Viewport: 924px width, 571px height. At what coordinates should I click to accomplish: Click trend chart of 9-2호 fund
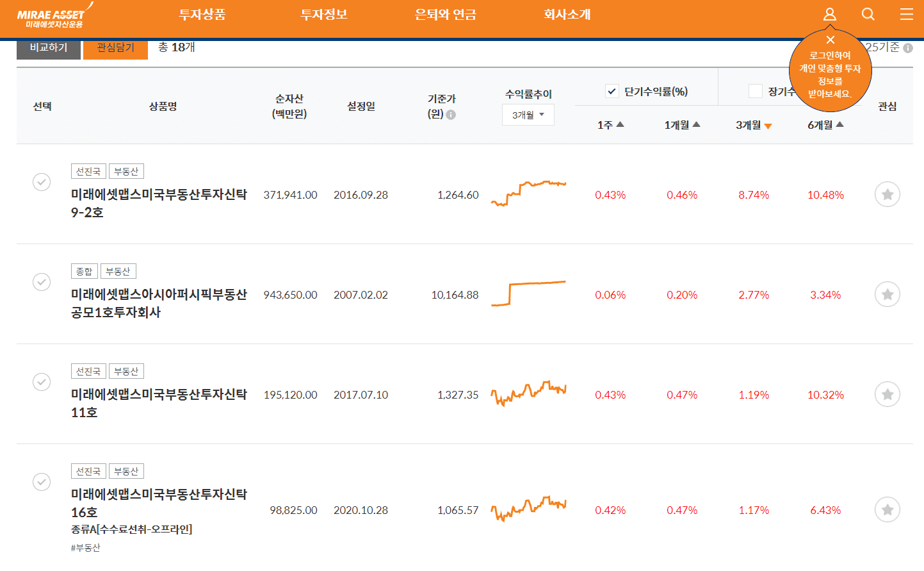coord(528,193)
